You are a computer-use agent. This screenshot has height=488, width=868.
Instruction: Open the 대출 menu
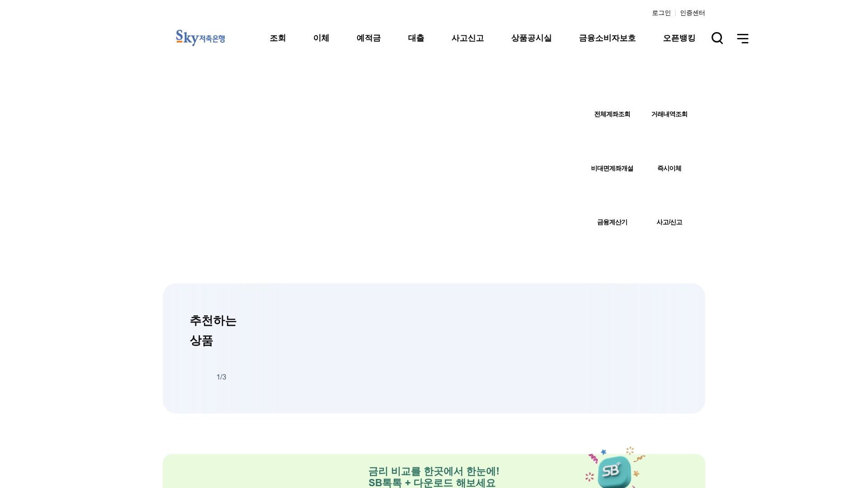pos(416,38)
